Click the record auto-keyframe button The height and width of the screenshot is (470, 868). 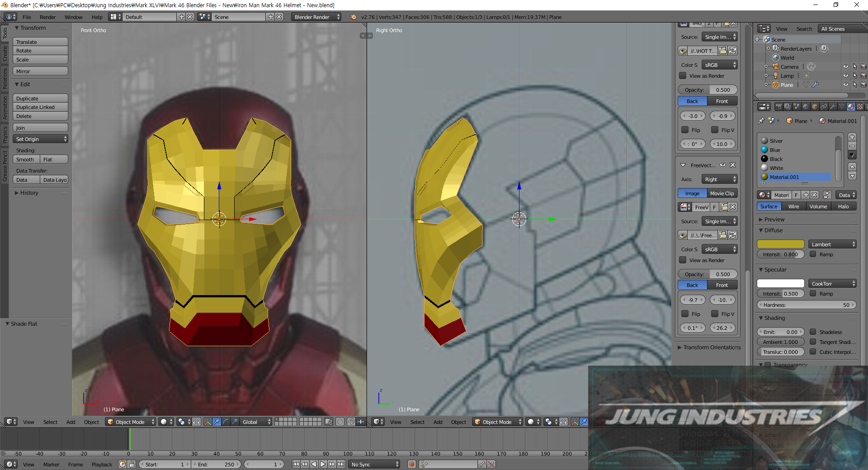pos(412,464)
